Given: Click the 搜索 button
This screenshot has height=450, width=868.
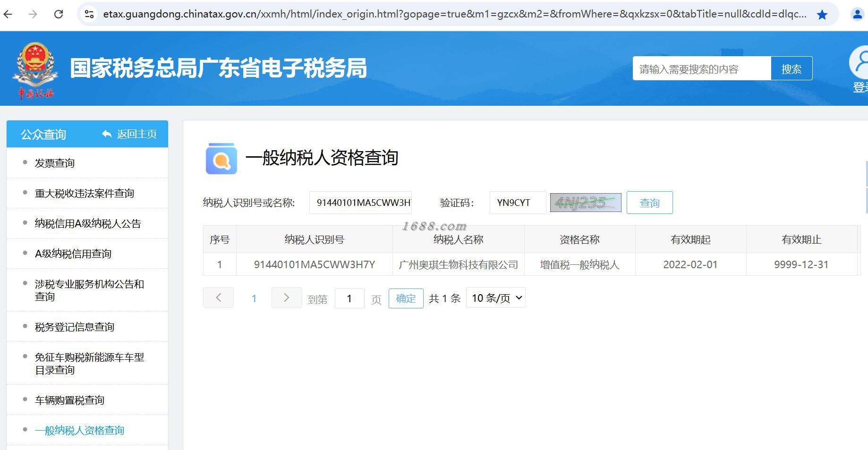Looking at the screenshot, I should pyautogui.click(x=791, y=68).
